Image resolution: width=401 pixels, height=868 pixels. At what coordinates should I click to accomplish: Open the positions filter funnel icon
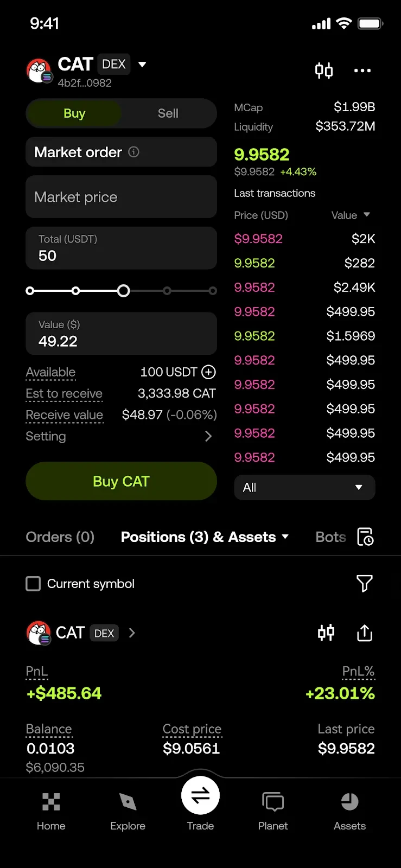pyautogui.click(x=364, y=584)
